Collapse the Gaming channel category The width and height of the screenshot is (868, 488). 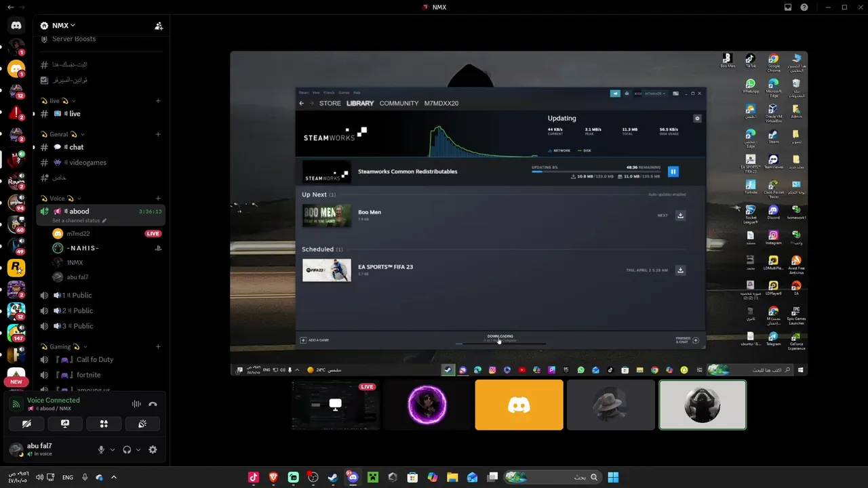64,346
